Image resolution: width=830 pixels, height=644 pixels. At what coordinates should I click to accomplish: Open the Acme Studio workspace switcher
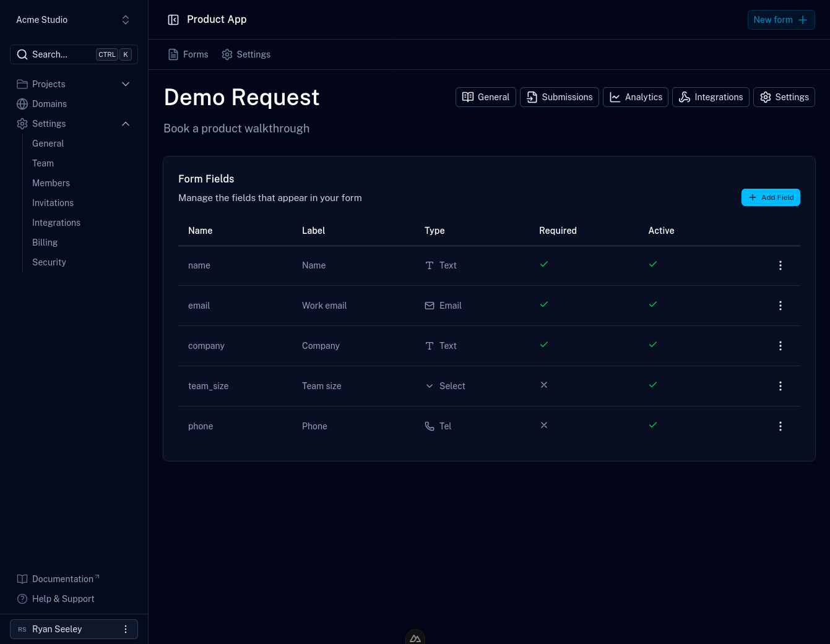pos(74,20)
